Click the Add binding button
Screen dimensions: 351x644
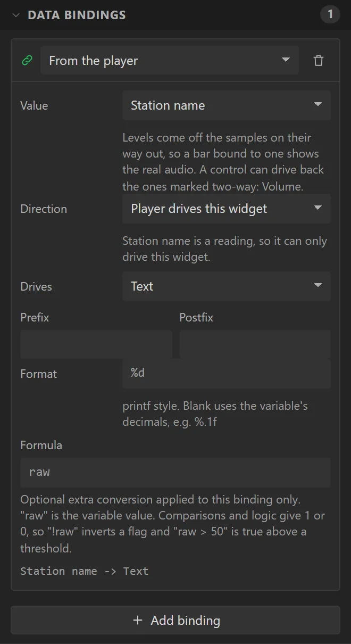pyautogui.click(x=175, y=620)
